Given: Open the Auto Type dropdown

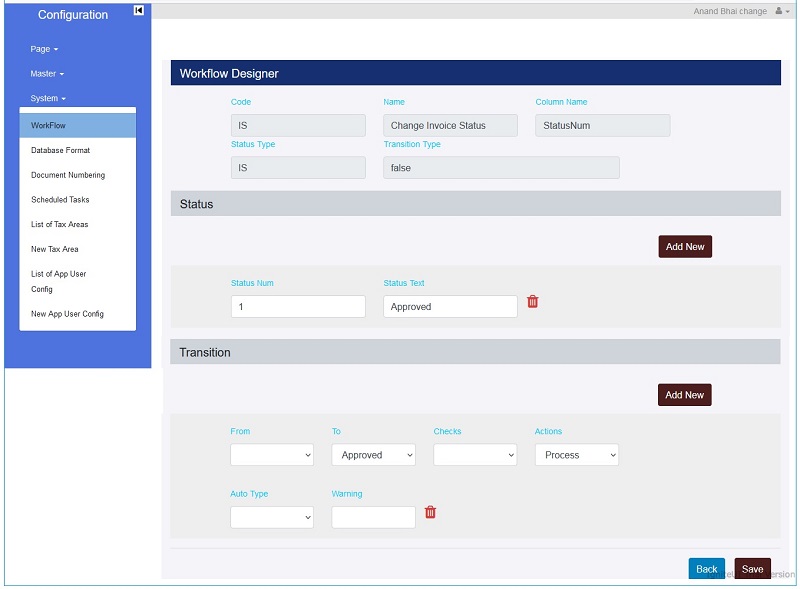Looking at the screenshot, I should coord(272,517).
